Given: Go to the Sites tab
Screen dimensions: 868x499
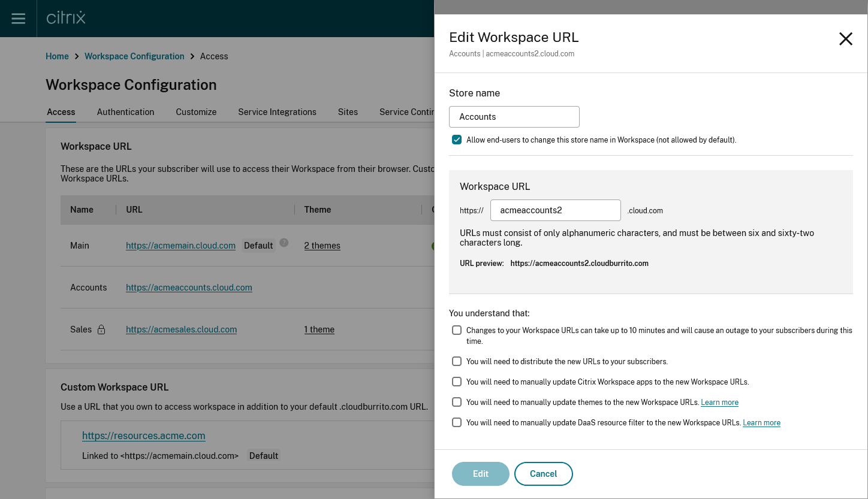Looking at the screenshot, I should (348, 112).
